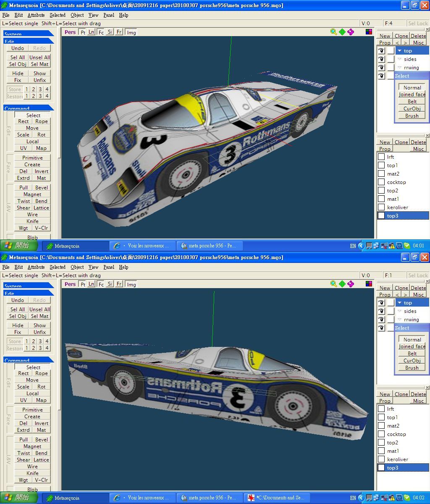The image size is (430, 504).
Task: Click the green pan view icon in lower window
Action: pyautogui.click(x=342, y=284)
